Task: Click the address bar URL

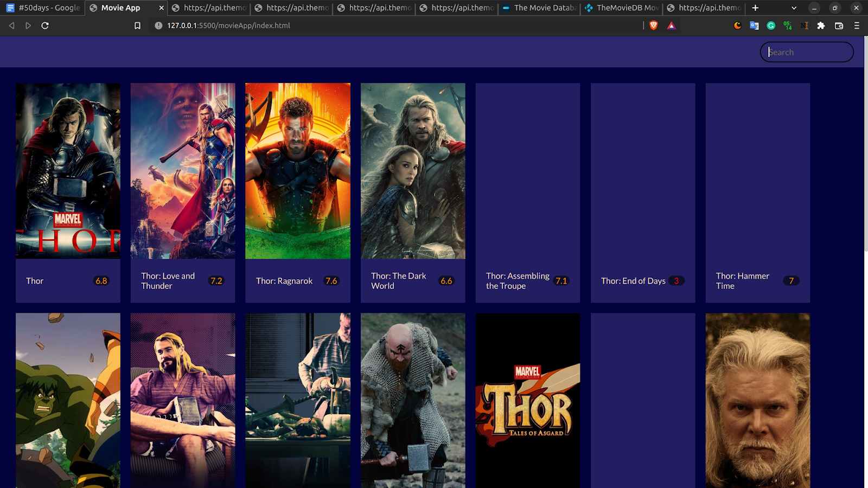Action: click(228, 25)
